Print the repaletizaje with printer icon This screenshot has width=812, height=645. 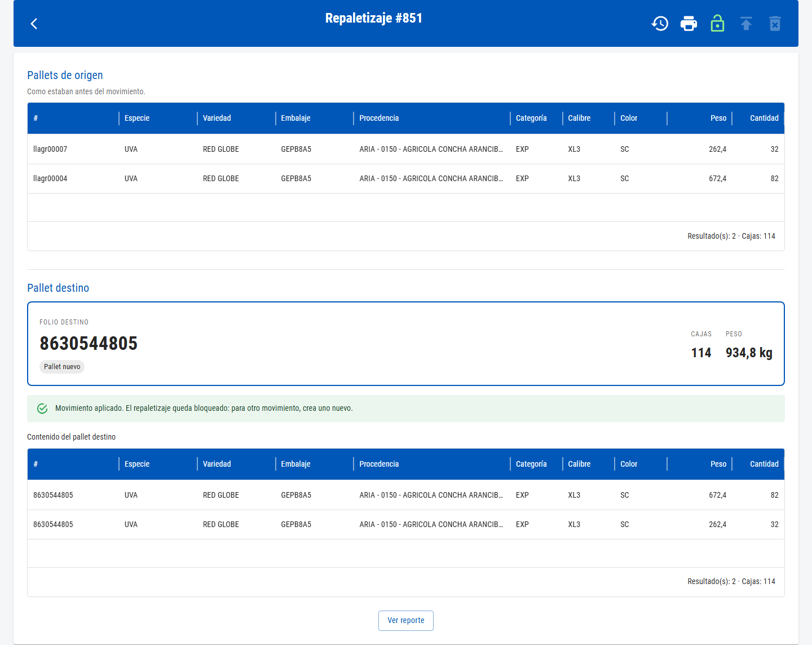689,24
